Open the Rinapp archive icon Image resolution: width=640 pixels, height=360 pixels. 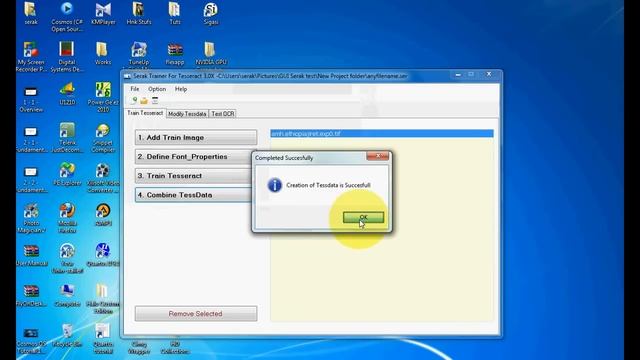[x=175, y=53]
